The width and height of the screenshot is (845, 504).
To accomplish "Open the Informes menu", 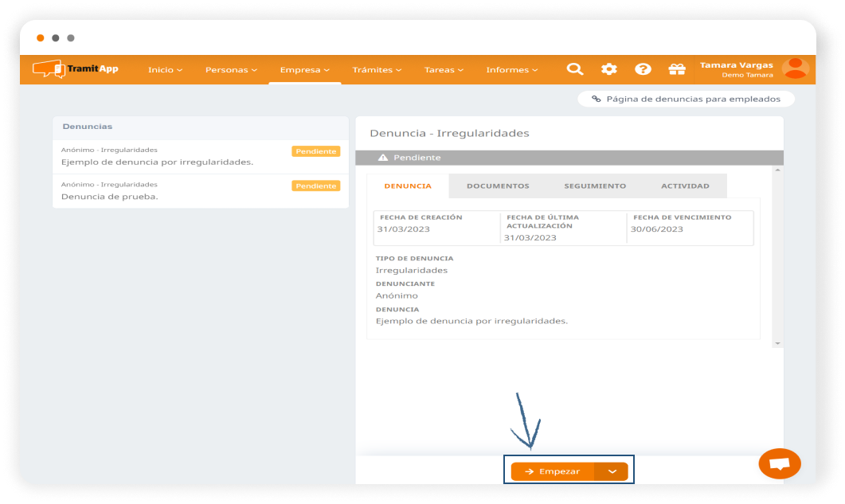I will tap(511, 70).
